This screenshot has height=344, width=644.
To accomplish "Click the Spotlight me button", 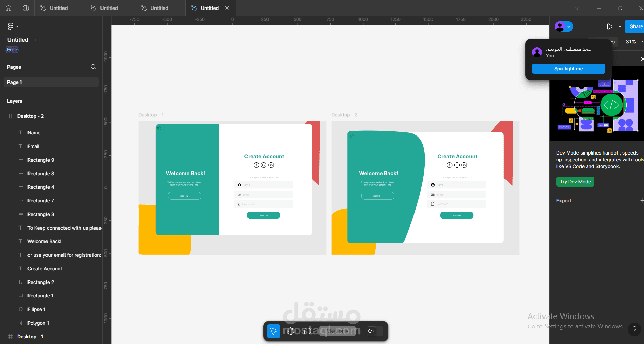I will (x=569, y=69).
